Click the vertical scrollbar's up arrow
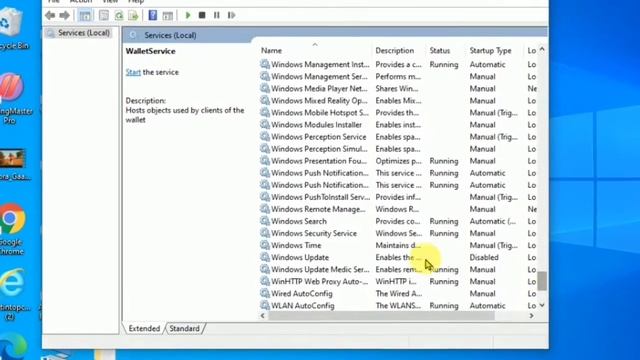The width and height of the screenshot is (640, 360). point(542,49)
